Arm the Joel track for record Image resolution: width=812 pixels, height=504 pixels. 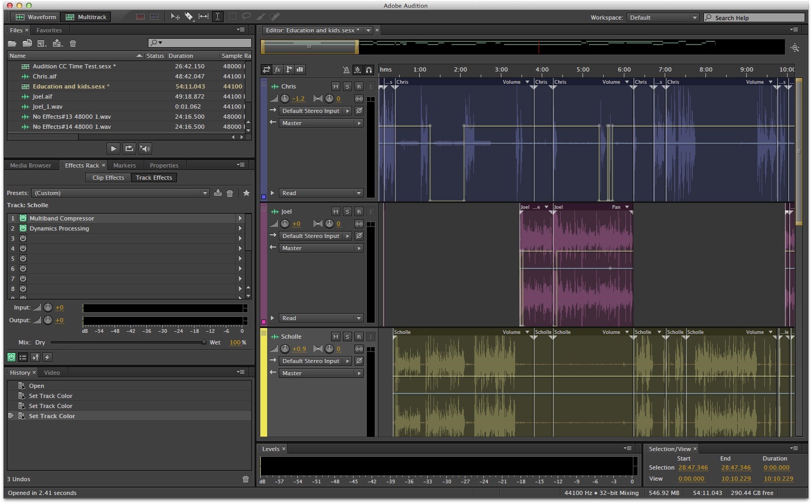coord(359,211)
